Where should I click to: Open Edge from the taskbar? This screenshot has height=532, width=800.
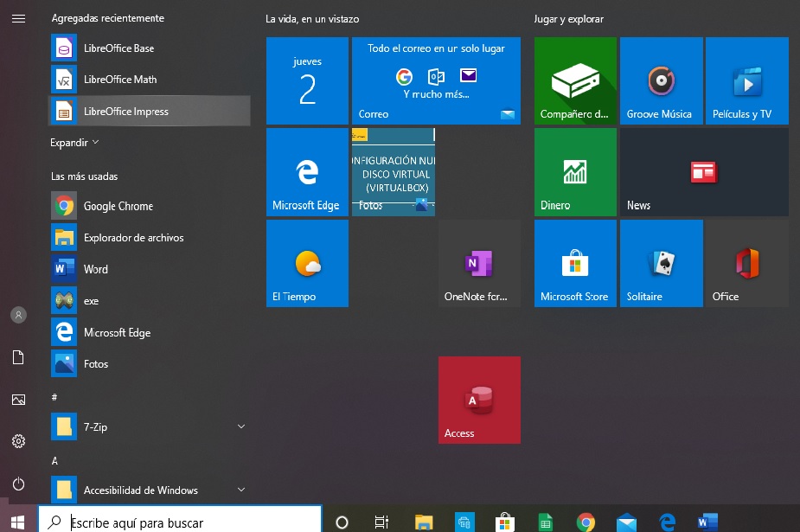click(667, 522)
